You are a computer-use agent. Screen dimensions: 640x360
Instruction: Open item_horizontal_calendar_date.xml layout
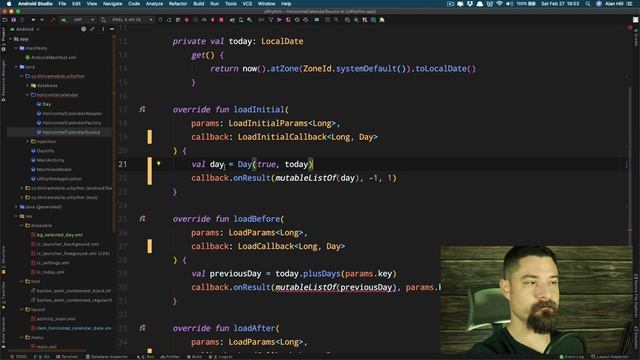point(71,328)
